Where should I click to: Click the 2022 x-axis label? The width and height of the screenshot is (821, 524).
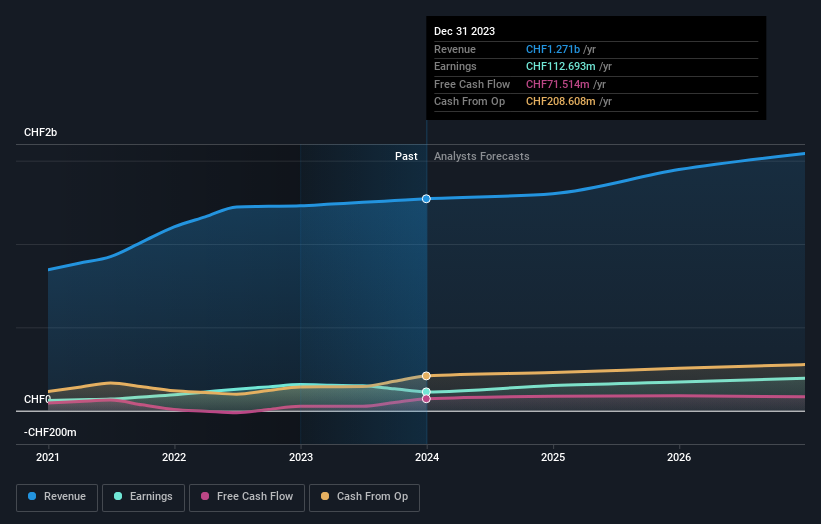174,457
